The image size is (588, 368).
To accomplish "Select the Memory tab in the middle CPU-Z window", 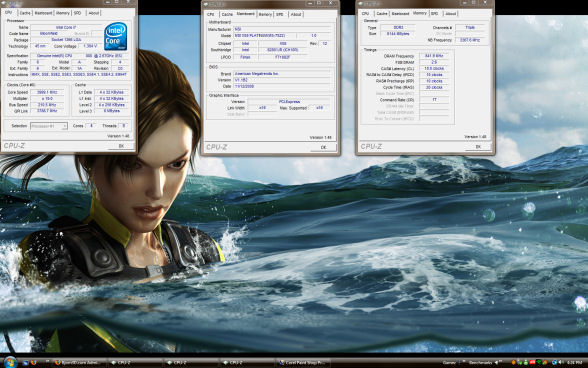I will [x=265, y=15].
